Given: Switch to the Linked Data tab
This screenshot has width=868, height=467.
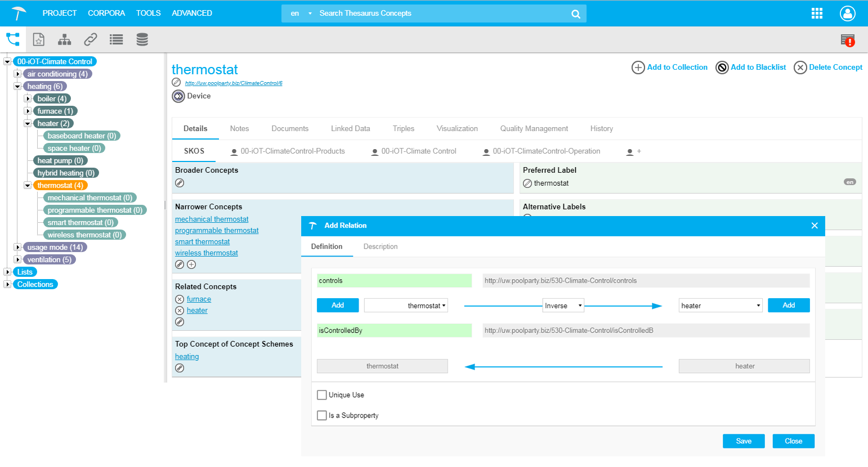Looking at the screenshot, I should tap(351, 128).
